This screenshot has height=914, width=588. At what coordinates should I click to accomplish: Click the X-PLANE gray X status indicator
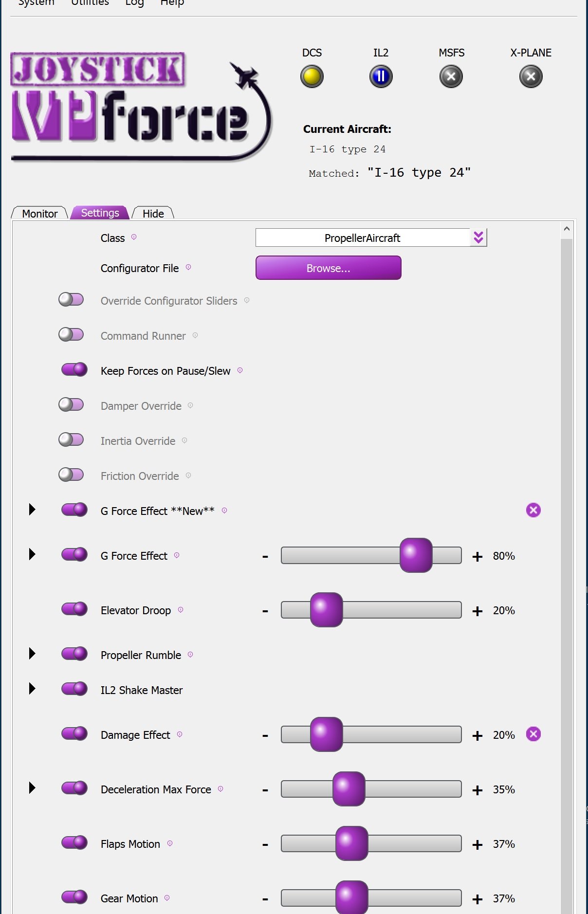point(531,76)
